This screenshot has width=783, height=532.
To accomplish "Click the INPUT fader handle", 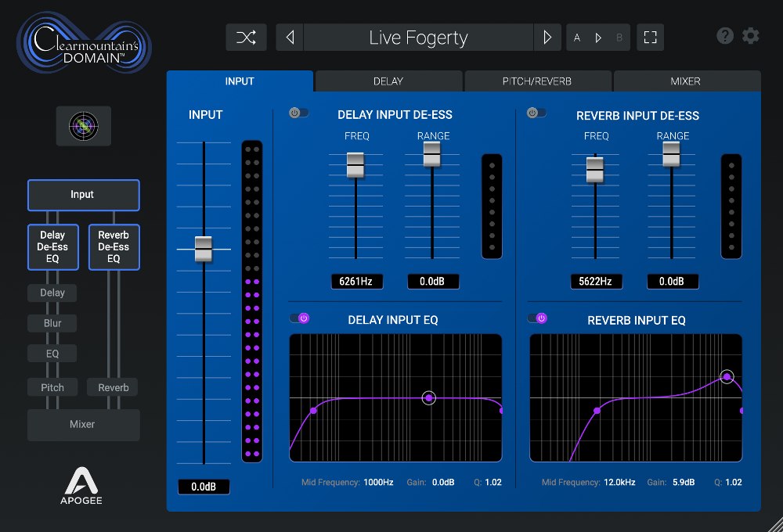I will pyautogui.click(x=204, y=249).
